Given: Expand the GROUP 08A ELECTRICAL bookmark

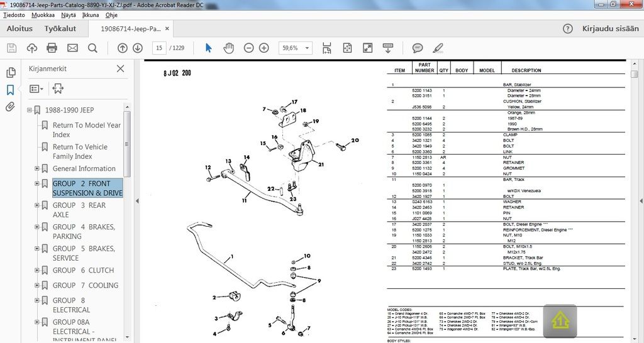Looking at the screenshot, I should click(37, 322).
